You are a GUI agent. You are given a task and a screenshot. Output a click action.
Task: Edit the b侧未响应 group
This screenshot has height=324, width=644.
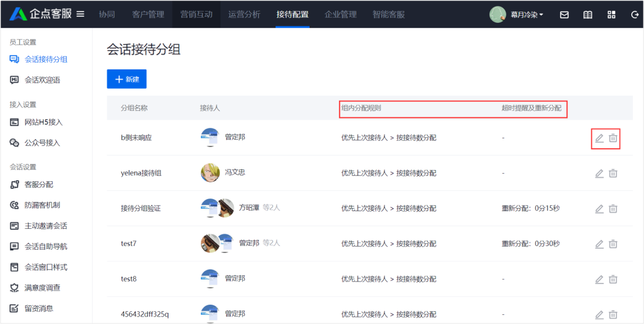(600, 138)
